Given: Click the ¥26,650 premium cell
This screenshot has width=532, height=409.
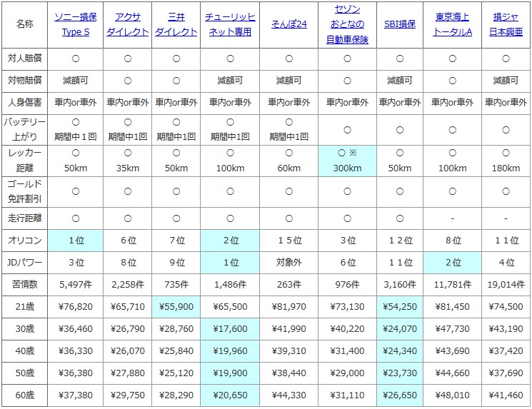Looking at the screenshot, I should [x=400, y=395].
